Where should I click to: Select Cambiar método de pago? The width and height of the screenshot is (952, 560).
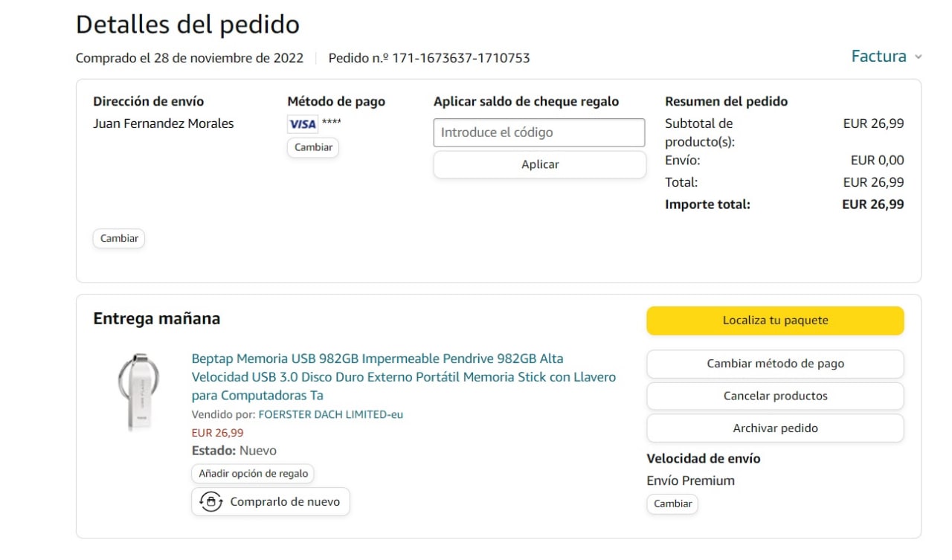(x=775, y=364)
